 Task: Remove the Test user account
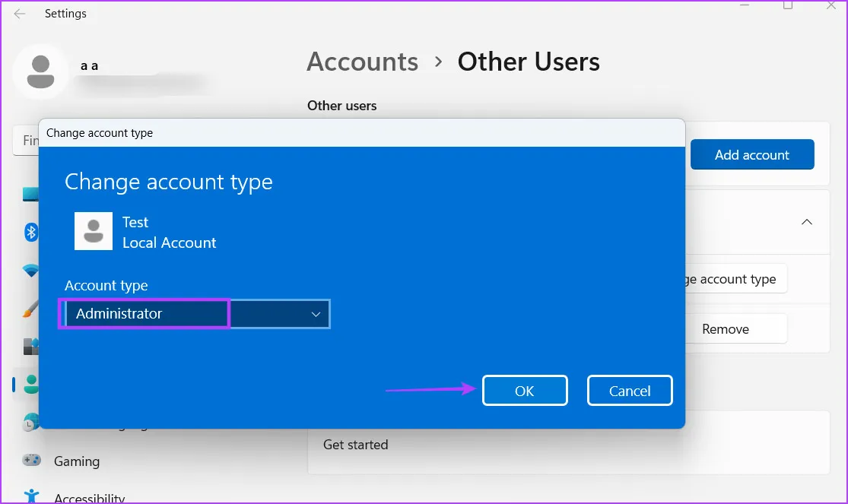coord(725,329)
